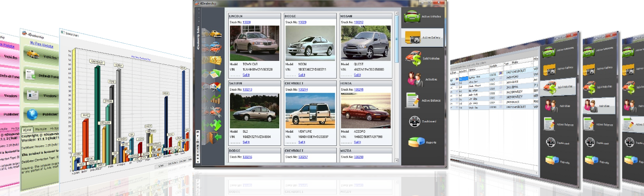Open stock link 130218 on Mazda card

pos(358,157)
